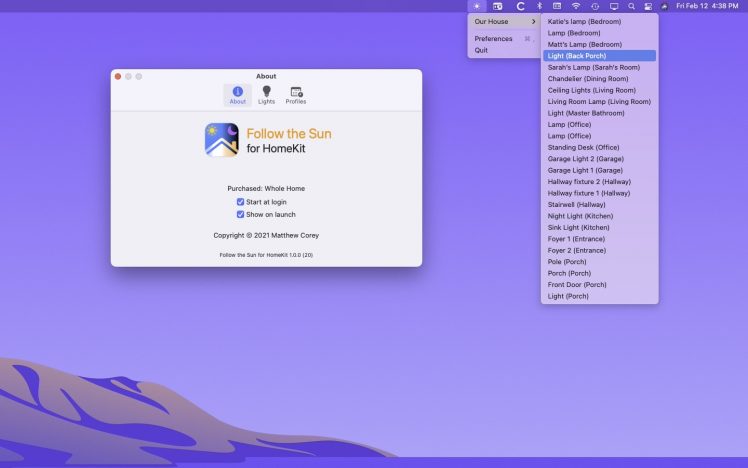This screenshot has width=748, height=468.
Task: Select Quit from the dropdown menu
Action: point(481,50)
